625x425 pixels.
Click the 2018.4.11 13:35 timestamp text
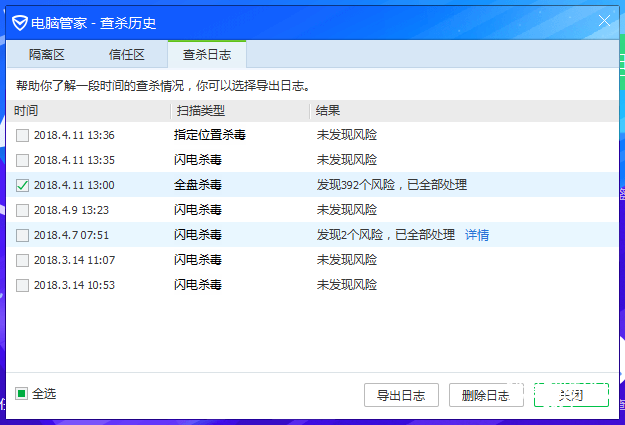click(x=74, y=160)
